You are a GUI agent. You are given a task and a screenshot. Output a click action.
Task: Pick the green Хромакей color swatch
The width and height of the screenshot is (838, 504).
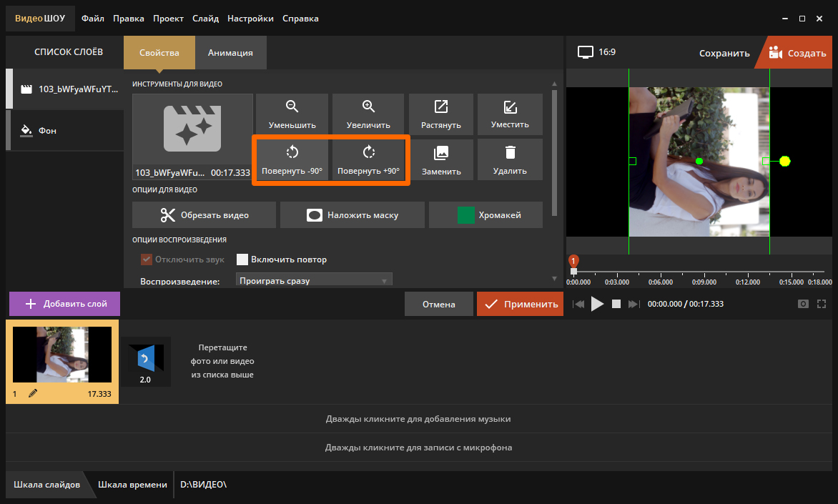pyautogui.click(x=466, y=215)
